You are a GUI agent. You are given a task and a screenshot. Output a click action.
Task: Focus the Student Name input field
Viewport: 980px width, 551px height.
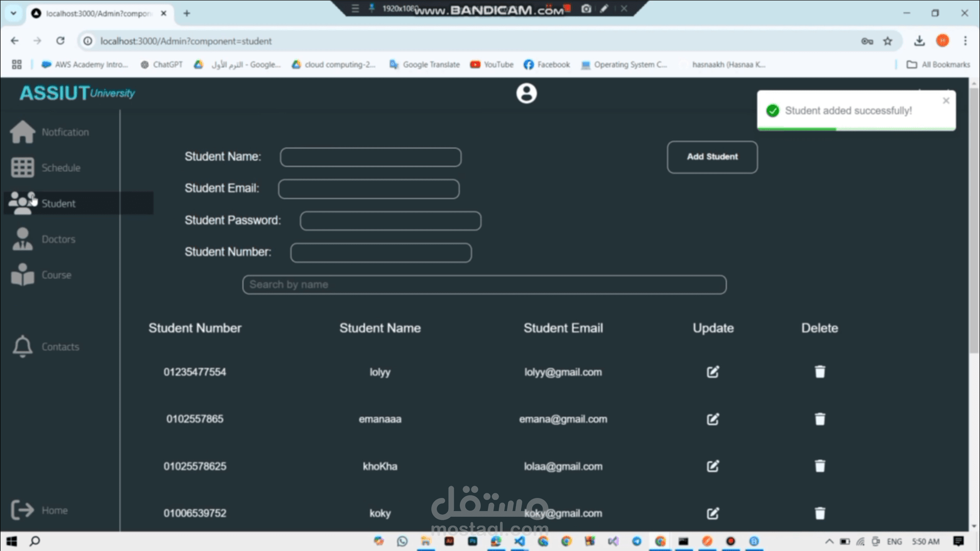tap(371, 157)
